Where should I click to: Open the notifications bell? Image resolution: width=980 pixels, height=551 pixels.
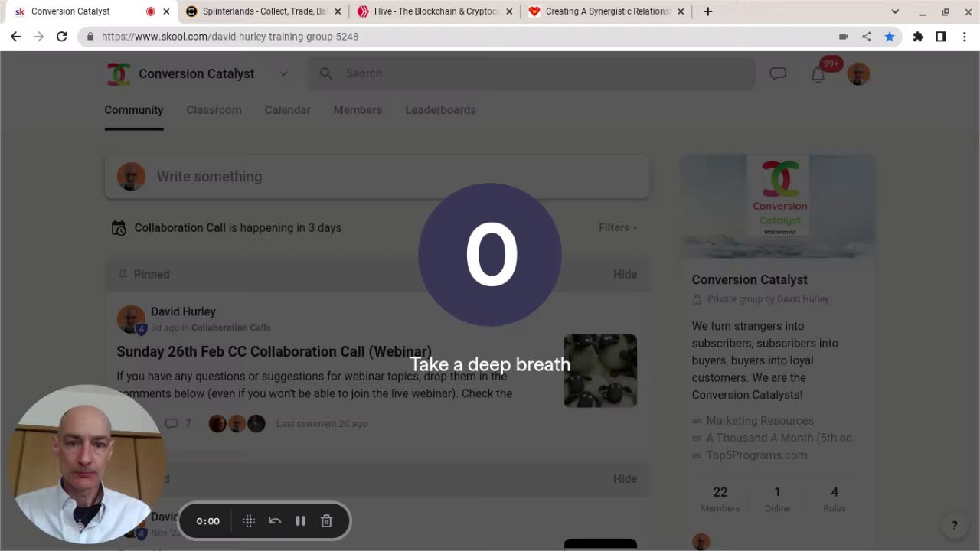[818, 74]
